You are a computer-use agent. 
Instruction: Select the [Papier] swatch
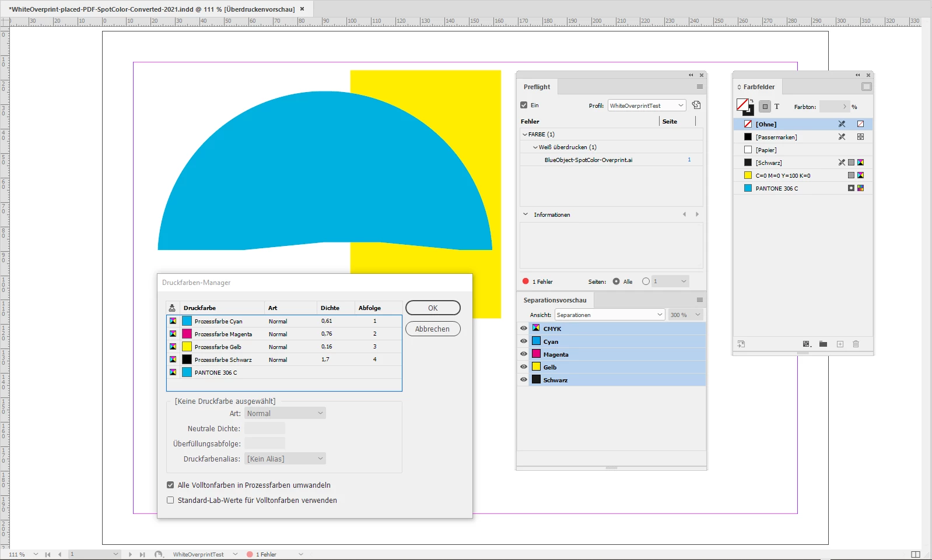point(803,150)
